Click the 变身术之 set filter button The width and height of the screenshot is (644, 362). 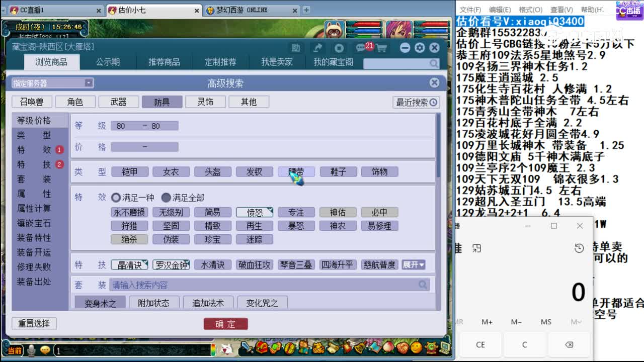tap(100, 303)
